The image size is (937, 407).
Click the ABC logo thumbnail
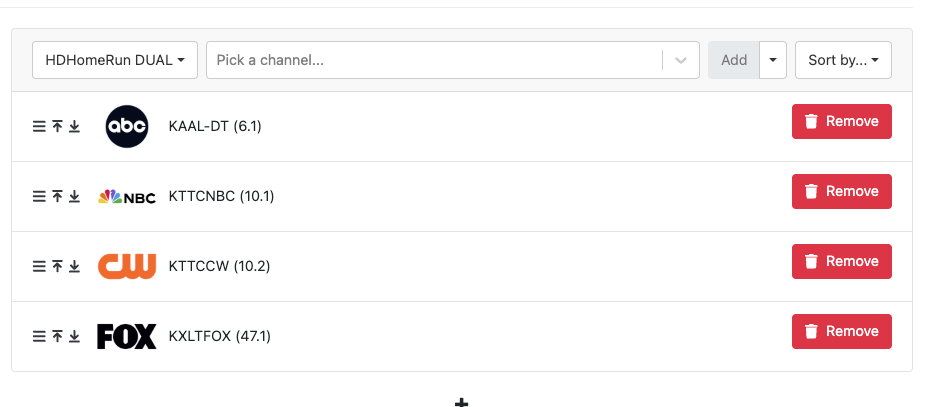[x=127, y=127]
